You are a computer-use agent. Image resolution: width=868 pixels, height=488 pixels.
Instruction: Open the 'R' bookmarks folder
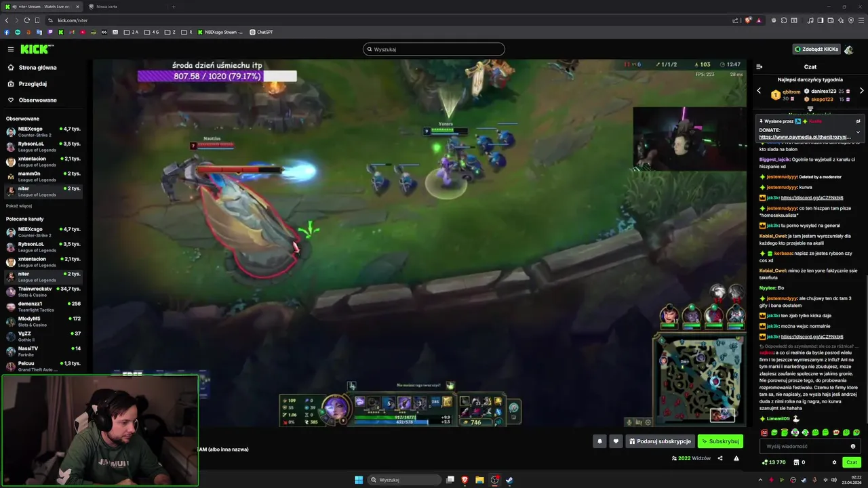pyautogui.click(x=186, y=32)
